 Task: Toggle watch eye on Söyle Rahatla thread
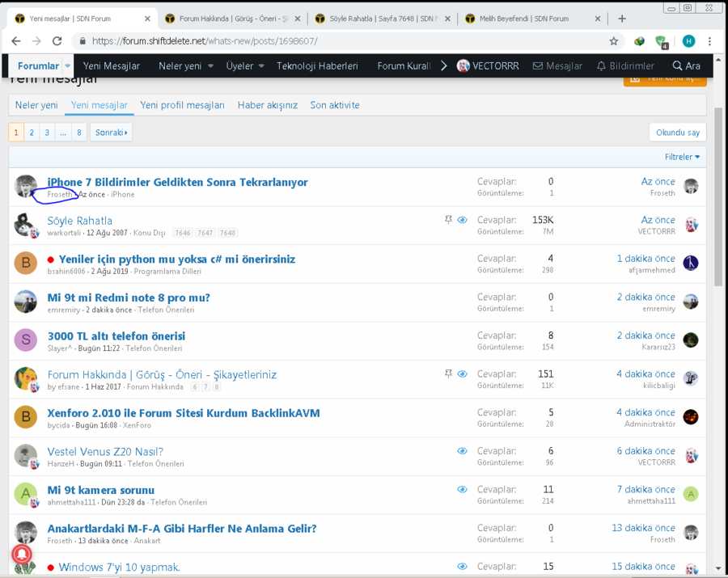[462, 220]
